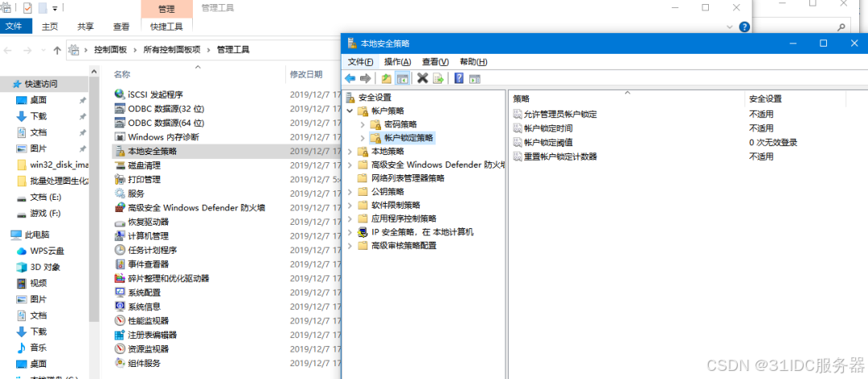
Task: Click the Delete (X) toolbar icon
Action: tap(422, 78)
